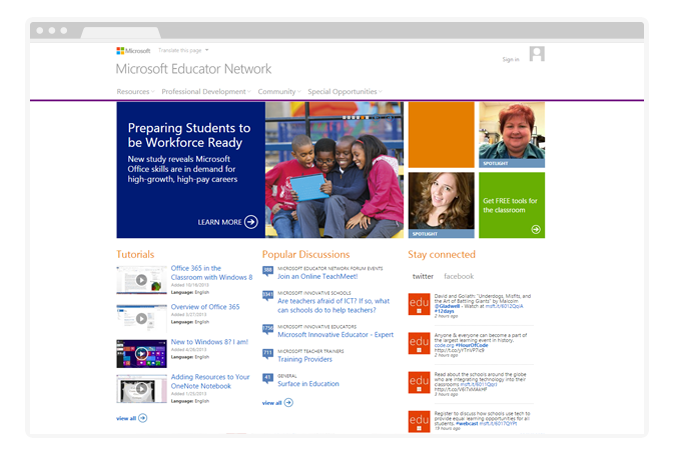Screen dimensions: 674x455
Task: Click the #HourOfCode hashtag in tweet
Action: pyautogui.click(x=472, y=345)
